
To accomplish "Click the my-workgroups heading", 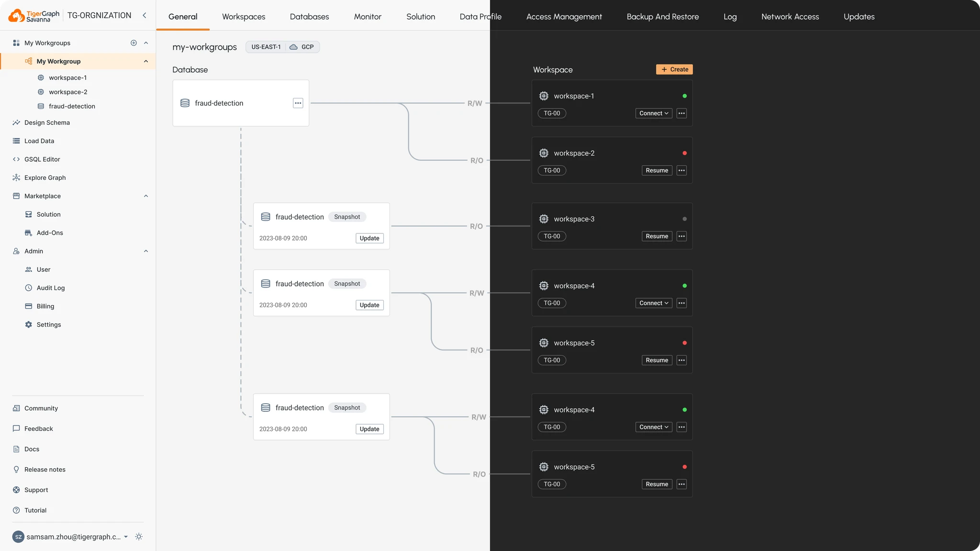I will click(x=204, y=47).
